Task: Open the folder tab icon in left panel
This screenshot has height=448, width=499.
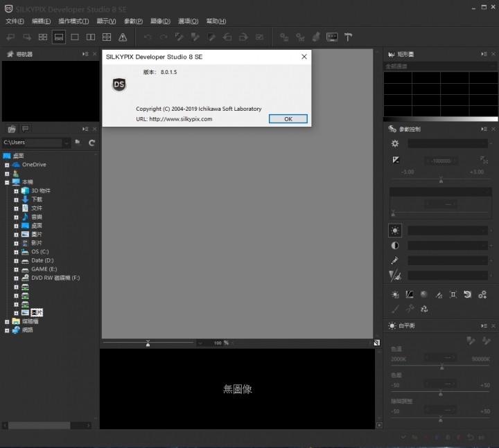Action: (12, 129)
